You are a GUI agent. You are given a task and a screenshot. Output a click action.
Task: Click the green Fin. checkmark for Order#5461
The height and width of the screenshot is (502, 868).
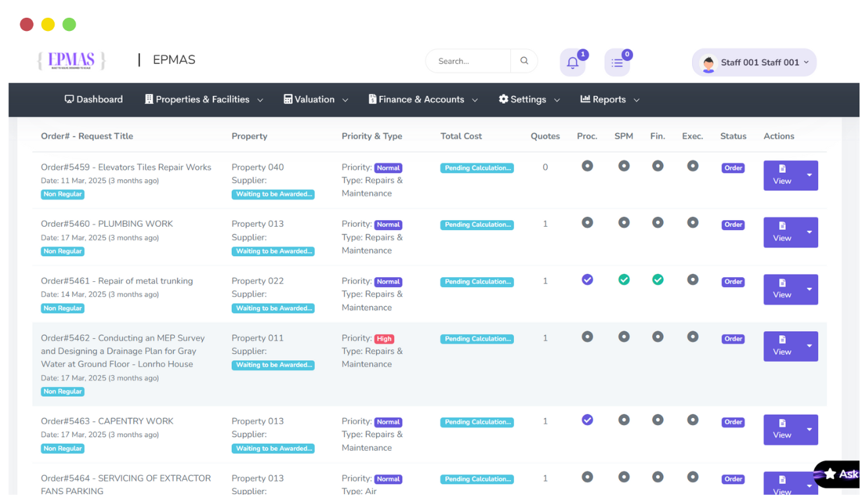pyautogui.click(x=657, y=280)
